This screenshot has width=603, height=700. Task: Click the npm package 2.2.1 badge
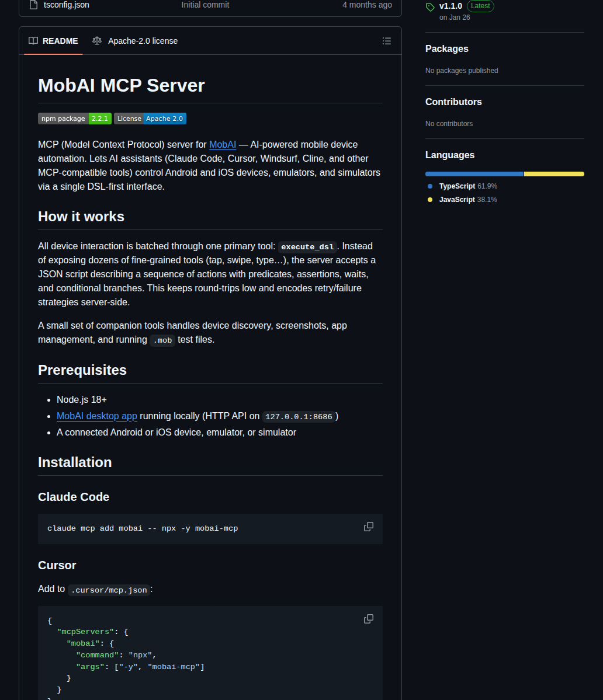tap(75, 119)
